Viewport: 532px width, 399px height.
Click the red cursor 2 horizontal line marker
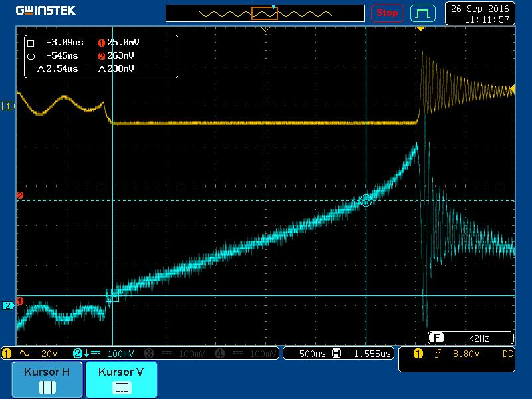20,196
